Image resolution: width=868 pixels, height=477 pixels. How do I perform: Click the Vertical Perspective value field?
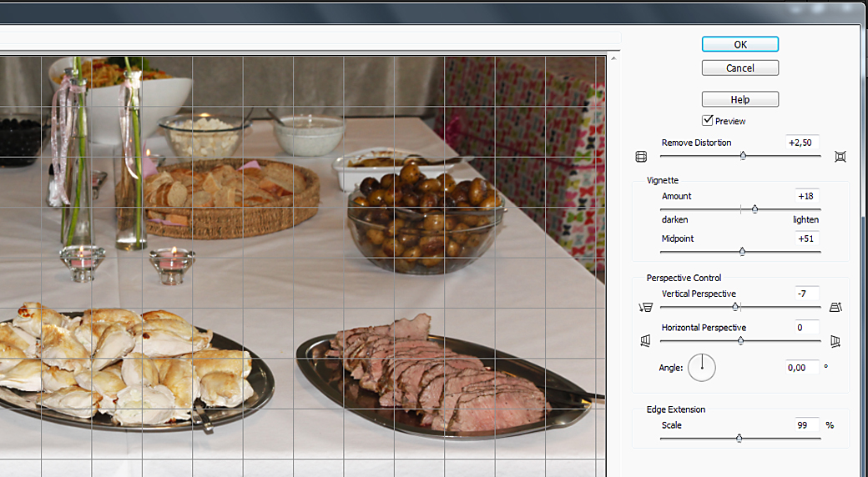(x=806, y=294)
